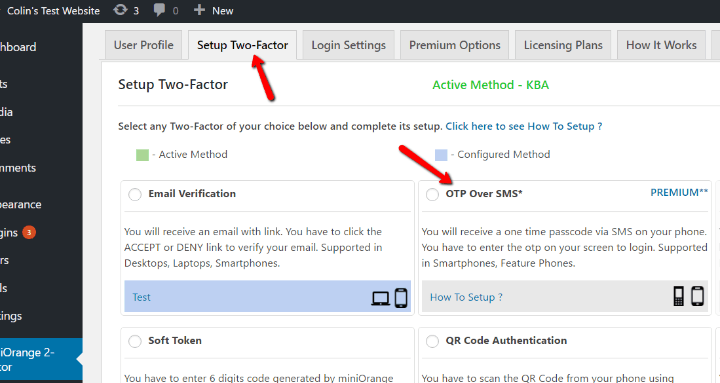This screenshot has width=720, height=383.
Task: Click the green Active Method legend swatch
Action: 142,155
